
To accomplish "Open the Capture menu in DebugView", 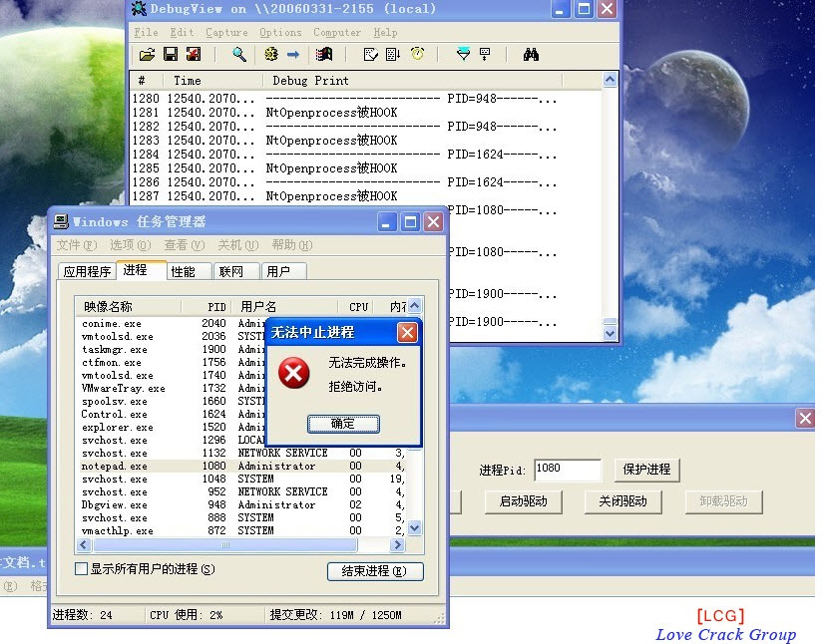I will pos(226,32).
